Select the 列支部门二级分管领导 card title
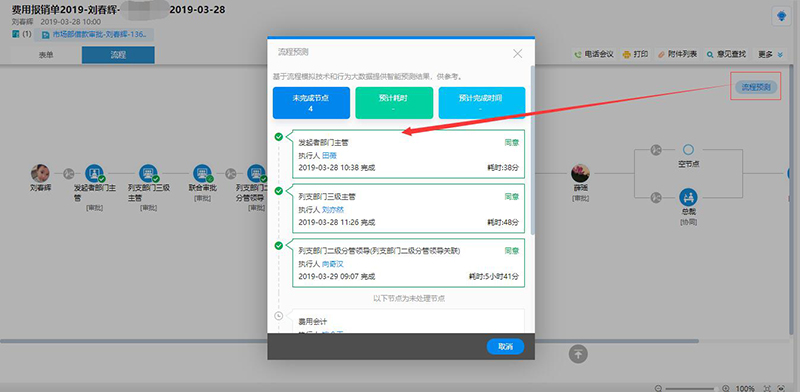800x392 pixels. pyautogui.click(x=379, y=251)
